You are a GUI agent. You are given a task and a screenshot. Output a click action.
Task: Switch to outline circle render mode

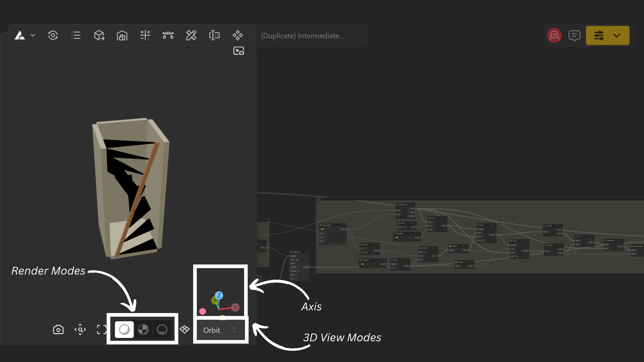[x=162, y=330]
